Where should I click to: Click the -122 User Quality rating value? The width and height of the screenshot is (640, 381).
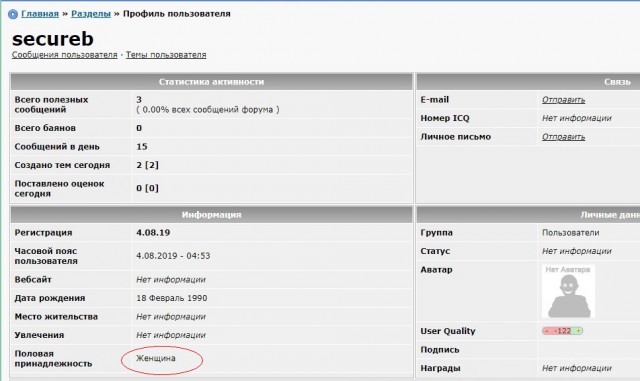pos(562,331)
